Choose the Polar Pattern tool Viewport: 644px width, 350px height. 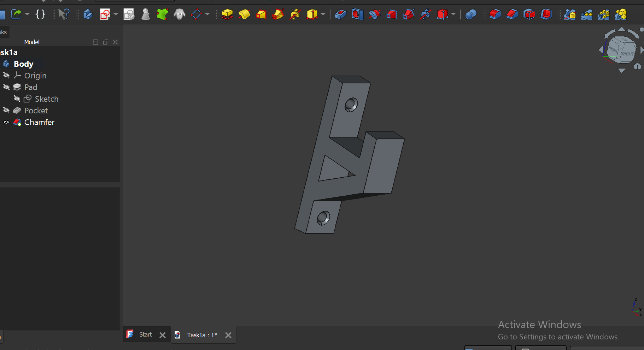click(x=604, y=14)
